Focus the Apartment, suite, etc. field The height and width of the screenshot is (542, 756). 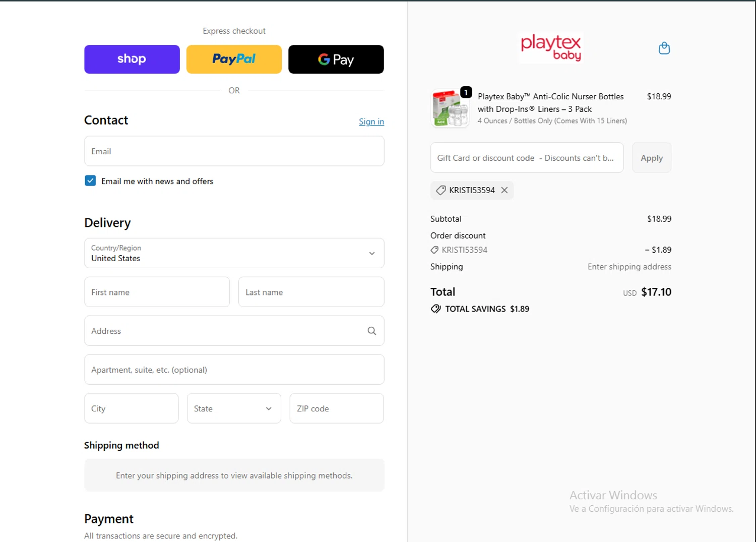(x=234, y=370)
